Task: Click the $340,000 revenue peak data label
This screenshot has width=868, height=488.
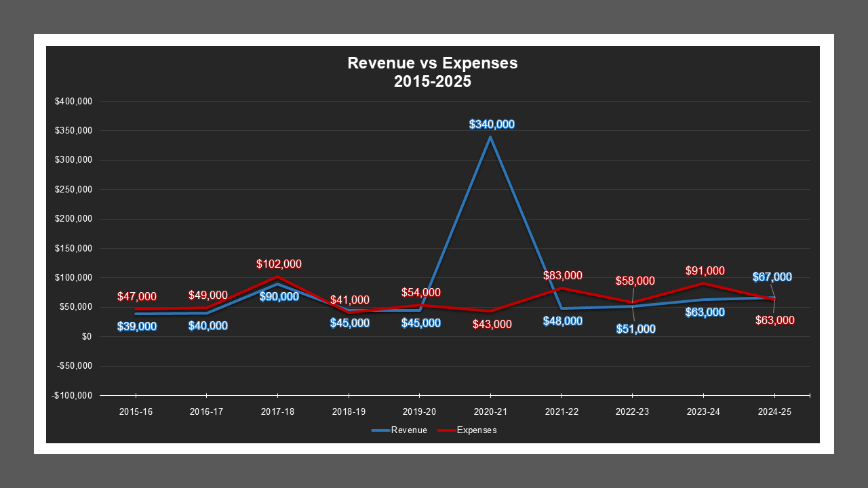Action: click(x=492, y=124)
